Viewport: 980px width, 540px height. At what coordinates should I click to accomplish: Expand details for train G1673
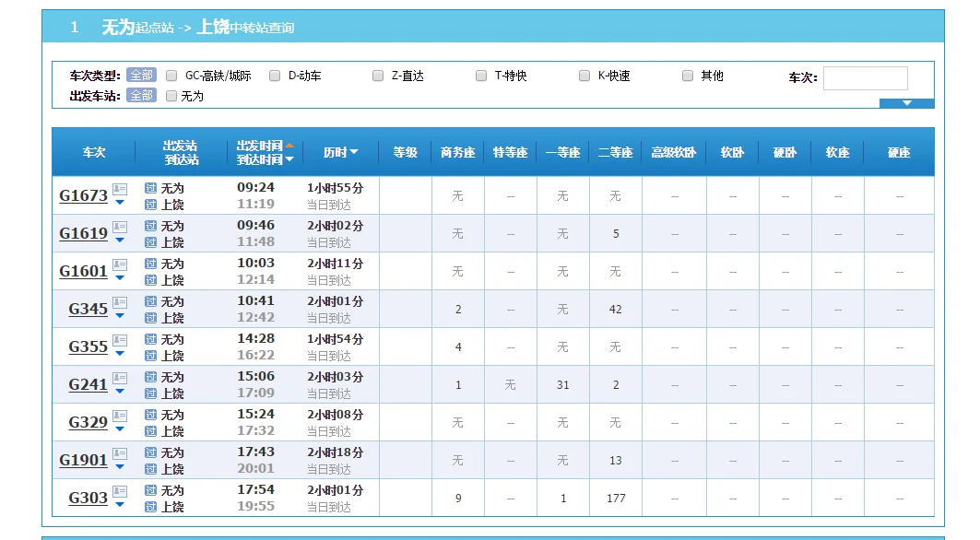click(x=120, y=202)
